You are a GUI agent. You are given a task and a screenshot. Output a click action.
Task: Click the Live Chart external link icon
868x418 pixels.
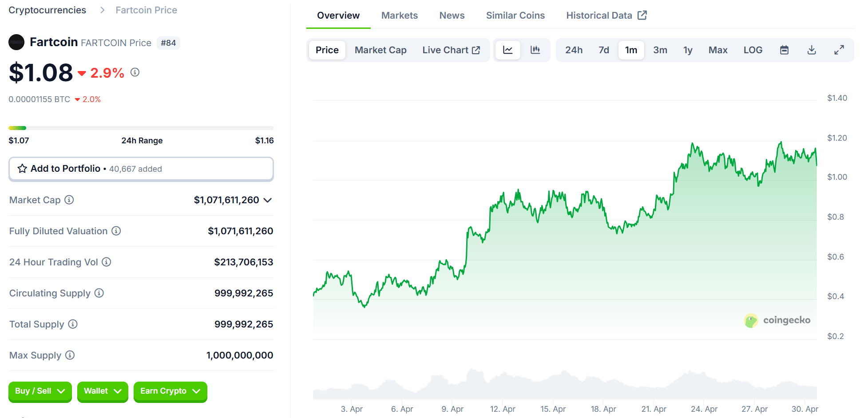476,50
